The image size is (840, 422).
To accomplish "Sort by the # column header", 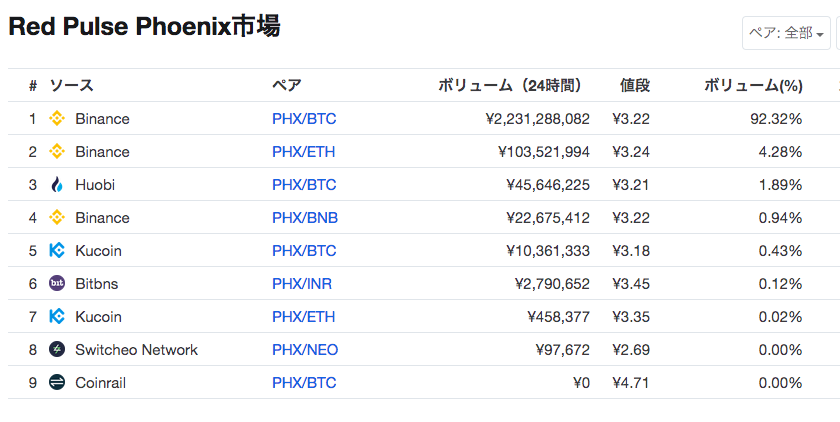I will point(33,86).
